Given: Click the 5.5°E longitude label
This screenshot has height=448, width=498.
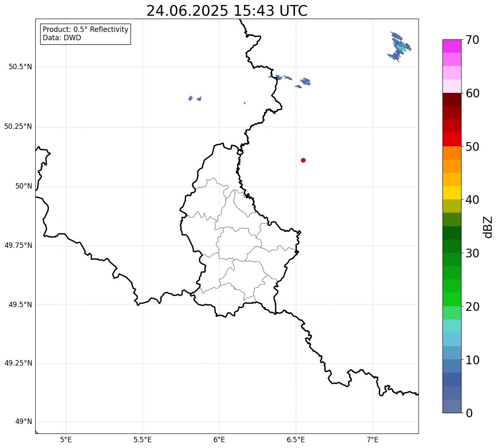Looking at the screenshot, I should [x=143, y=440].
